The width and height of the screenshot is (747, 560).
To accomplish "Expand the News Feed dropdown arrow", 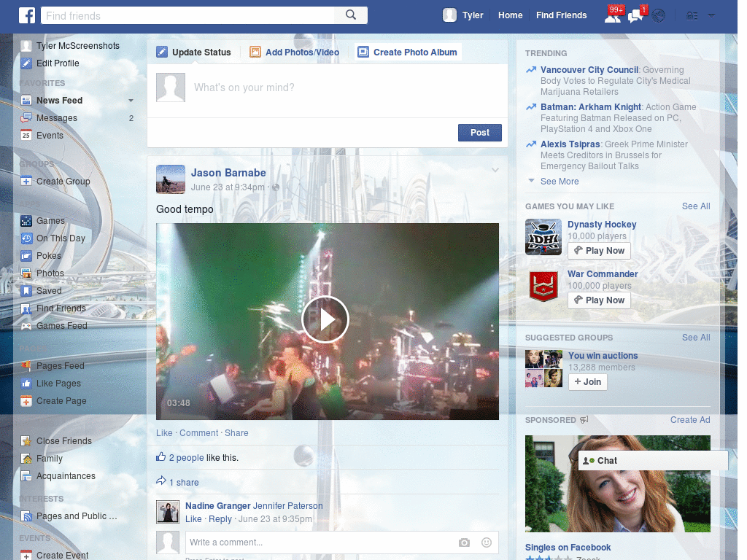I will [x=131, y=100].
